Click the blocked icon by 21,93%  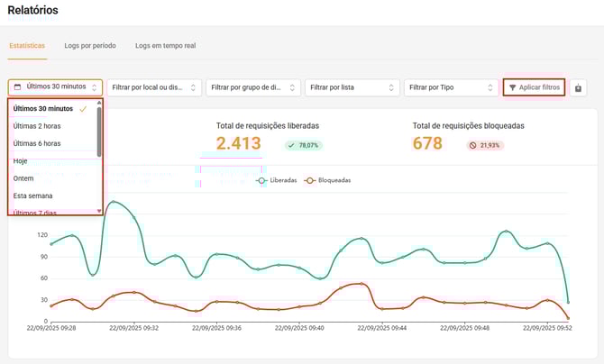click(473, 145)
